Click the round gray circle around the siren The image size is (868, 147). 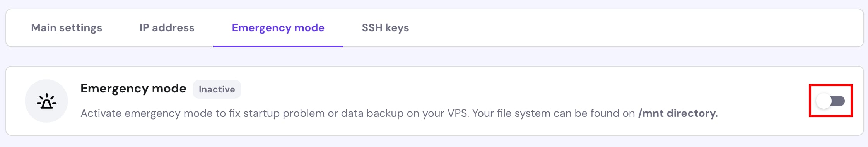(x=46, y=101)
